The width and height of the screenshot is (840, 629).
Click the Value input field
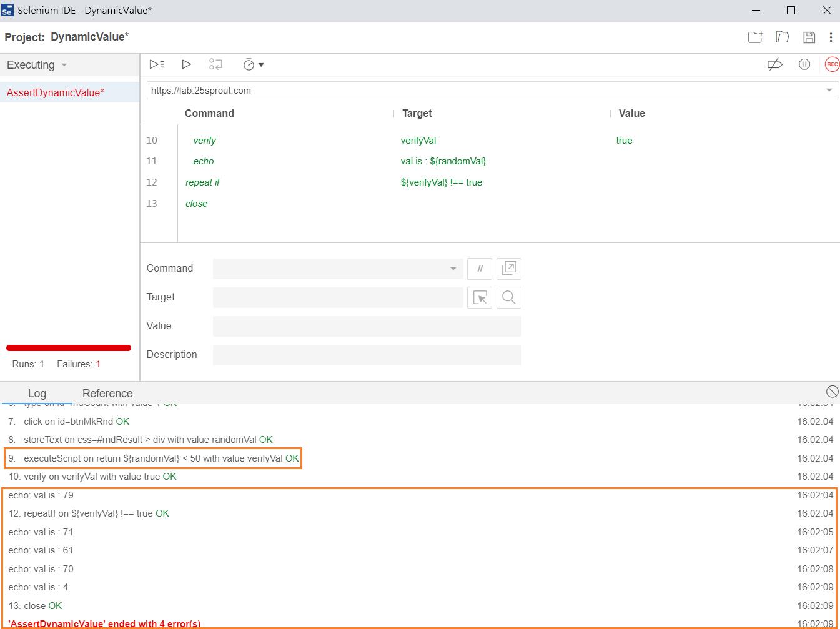tap(367, 326)
